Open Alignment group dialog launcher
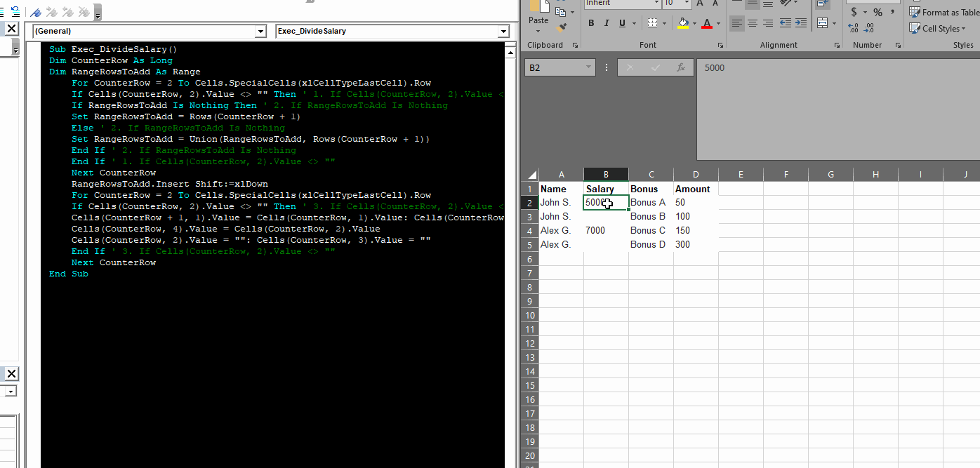Viewport: 980px width, 468px height. pos(837,45)
